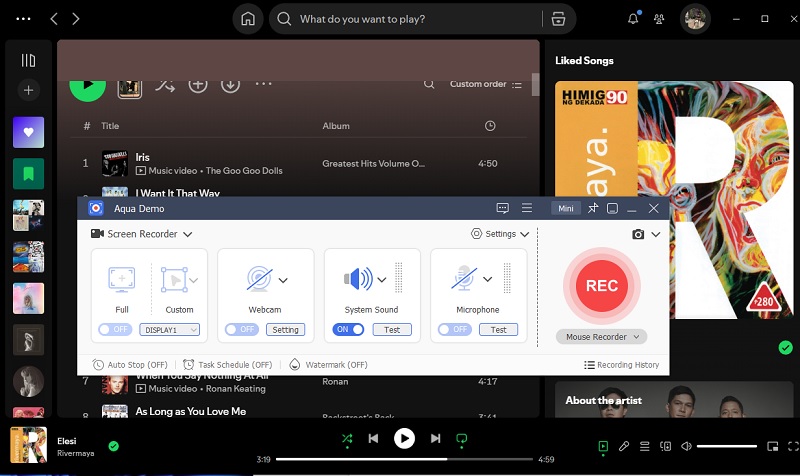Switch Aqua Demo to Mini mode
800x476 pixels.
pos(565,208)
